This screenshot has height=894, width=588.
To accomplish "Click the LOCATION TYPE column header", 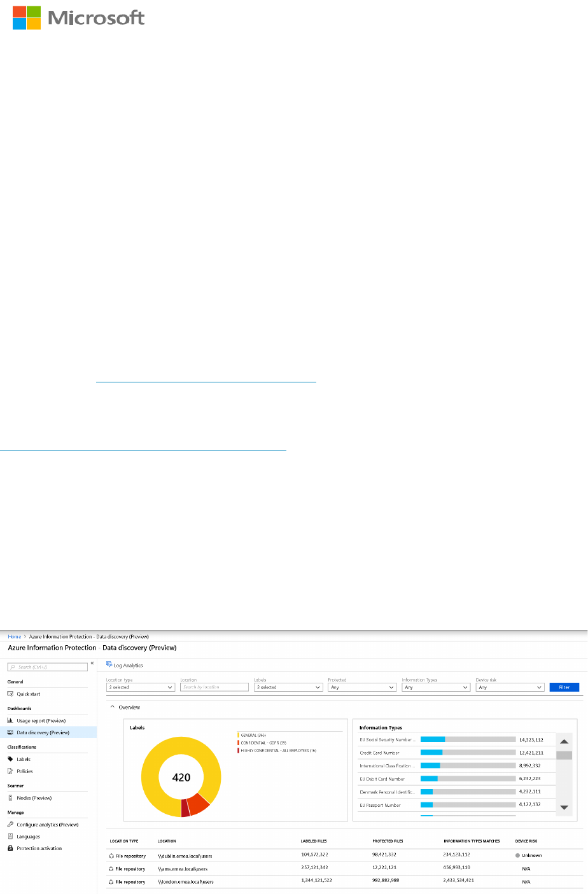I will 124,841.
